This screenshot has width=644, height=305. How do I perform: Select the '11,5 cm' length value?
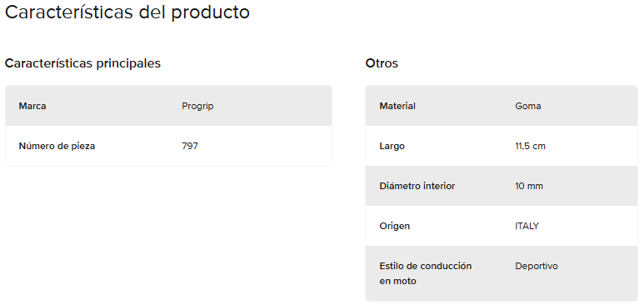(x=530, y=146)
